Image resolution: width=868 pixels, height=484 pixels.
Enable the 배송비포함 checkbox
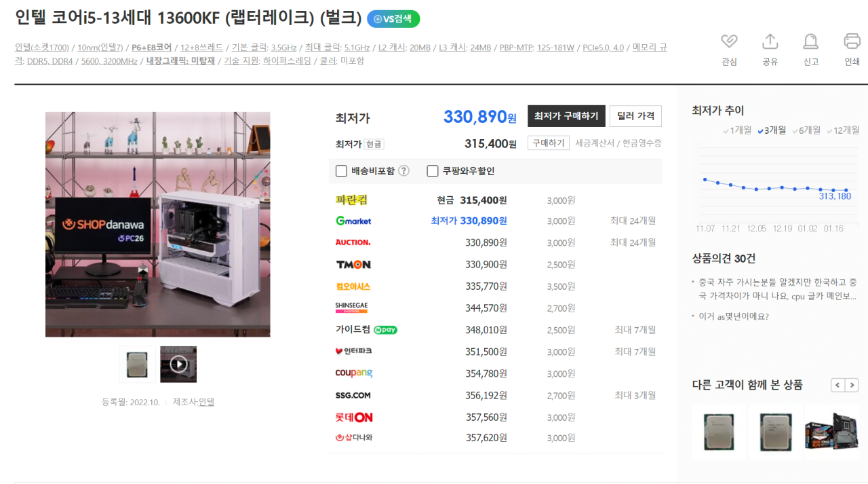[x=342, y=171]
